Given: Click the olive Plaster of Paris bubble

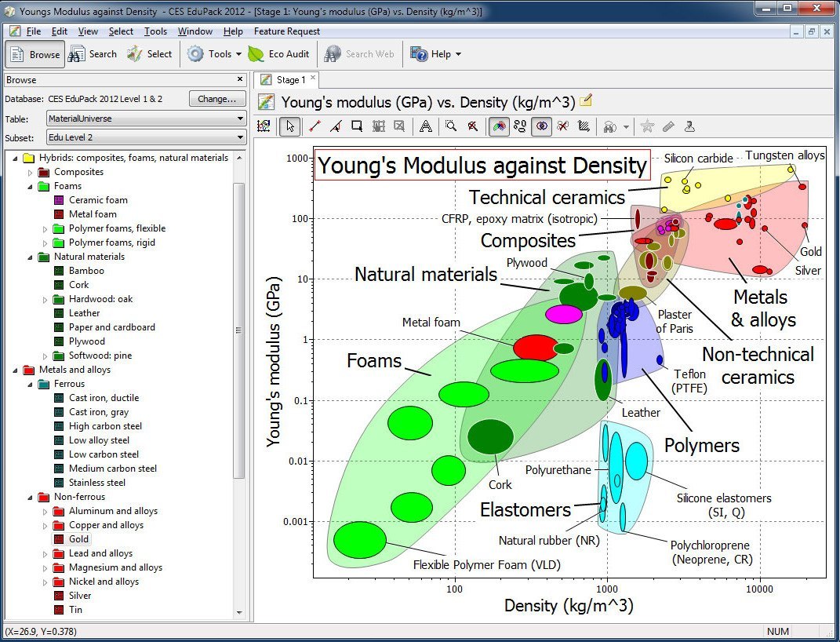Looking at the screenshot, I should (633, 293).
